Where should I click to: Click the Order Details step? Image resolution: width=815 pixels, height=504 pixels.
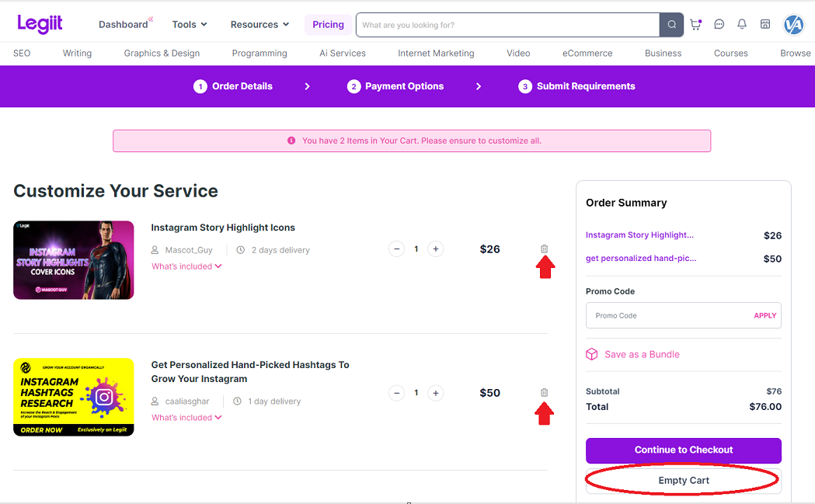coord(233,86)
